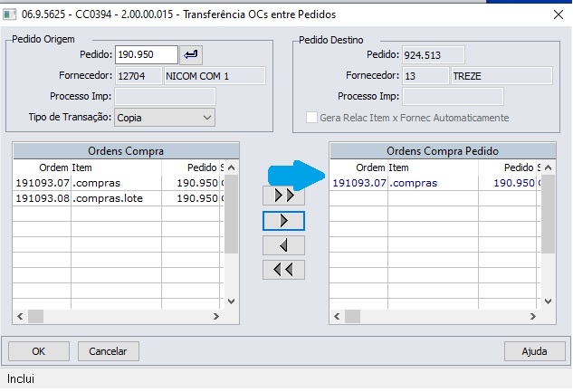Image resolution: width=573 pixels, height=392 pixels.
Task: Click the enter arrow icon beside Pedido origem
Action: (191, 55)
